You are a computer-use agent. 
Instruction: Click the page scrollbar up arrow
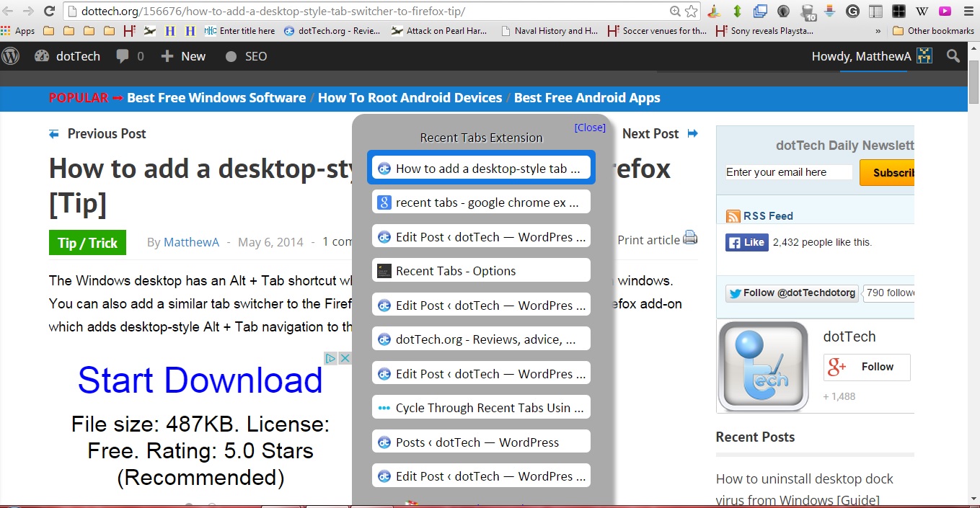[974, 48]
